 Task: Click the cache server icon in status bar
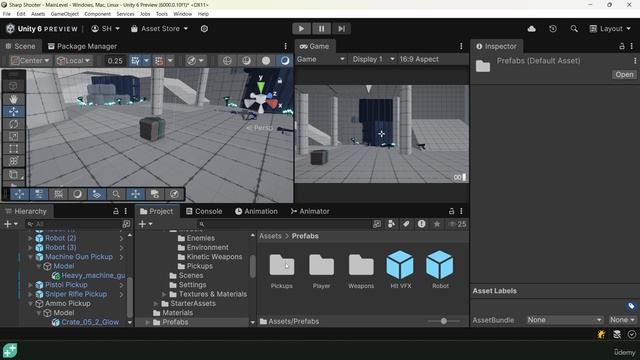617,334
